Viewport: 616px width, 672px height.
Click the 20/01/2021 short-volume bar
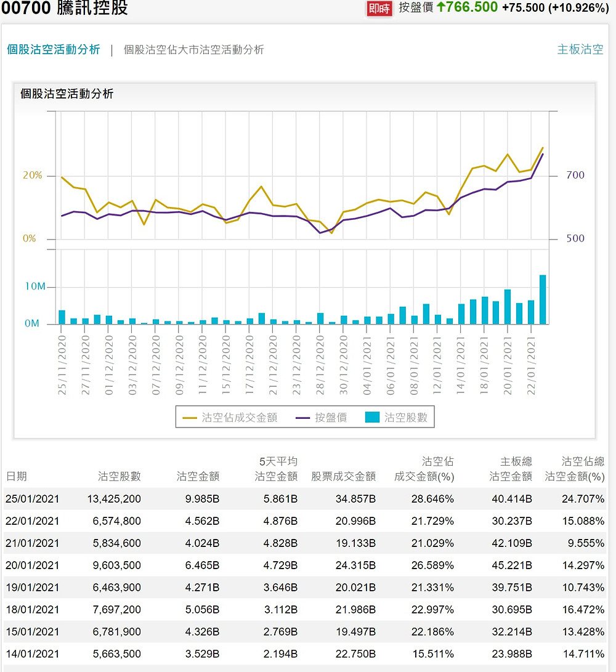(508, 307)
